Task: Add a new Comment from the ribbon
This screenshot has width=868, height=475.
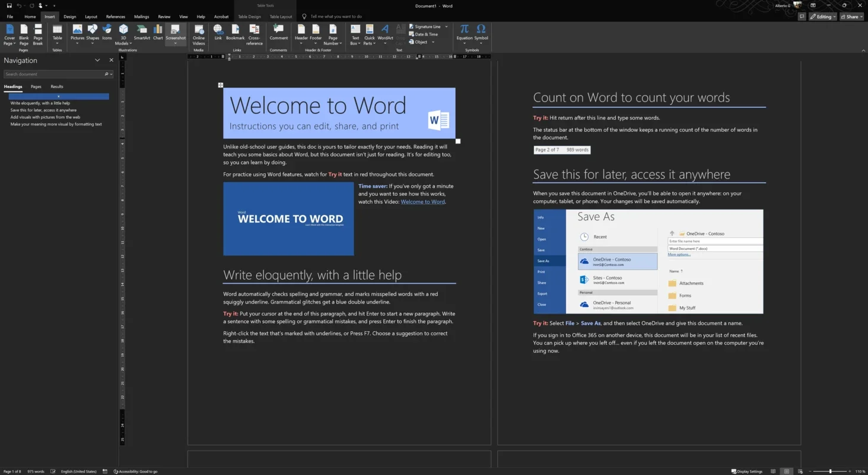Action: (x=278, y=33)
